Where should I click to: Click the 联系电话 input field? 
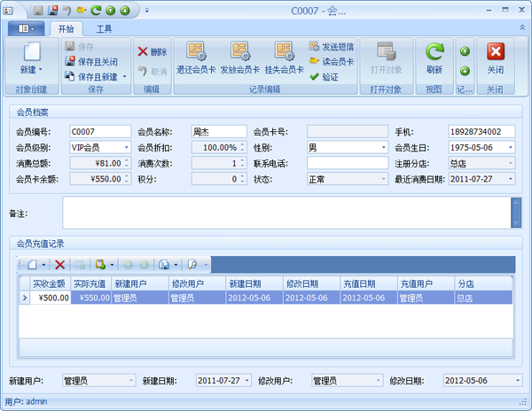pos(348,163)
